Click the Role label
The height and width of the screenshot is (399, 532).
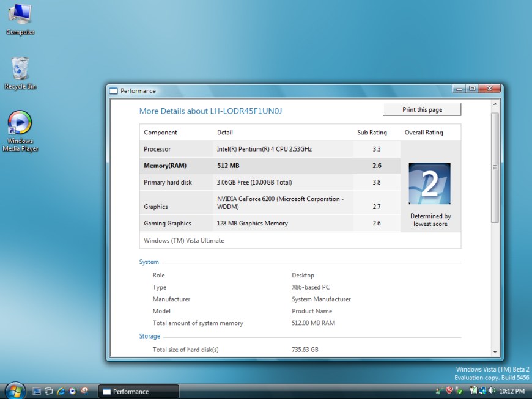159,275
